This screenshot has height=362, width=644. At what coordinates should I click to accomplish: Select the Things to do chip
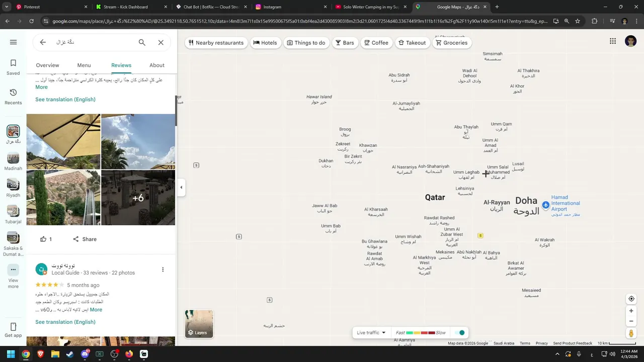click(306, 43)
